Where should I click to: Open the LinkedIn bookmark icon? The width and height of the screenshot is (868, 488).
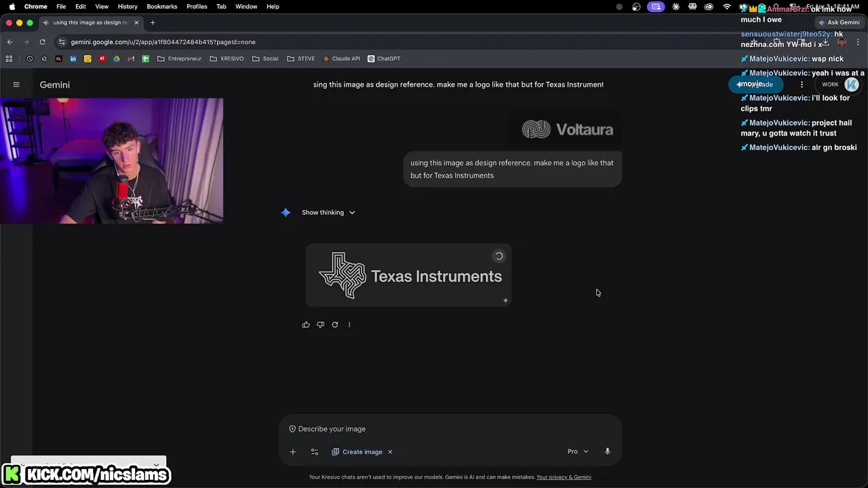73,59
